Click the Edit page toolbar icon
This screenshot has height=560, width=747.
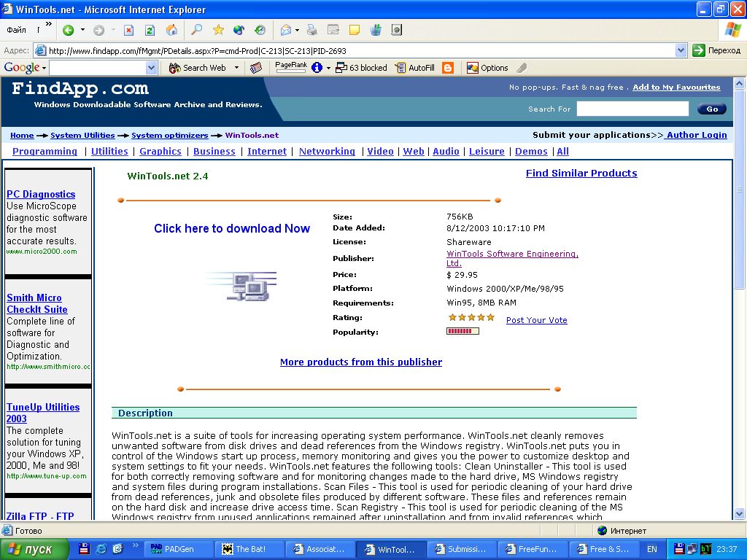[333, 30]
